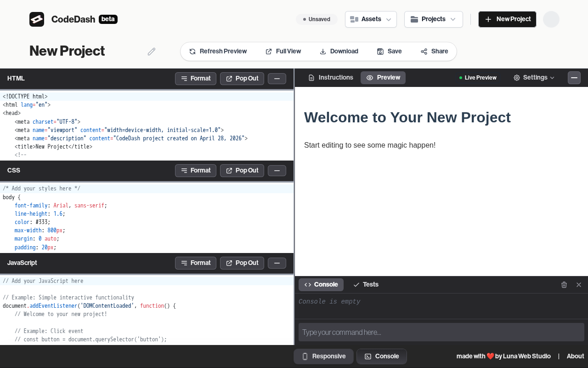
Task: Click the CodeDash logo icon
Action: point(37,19)
